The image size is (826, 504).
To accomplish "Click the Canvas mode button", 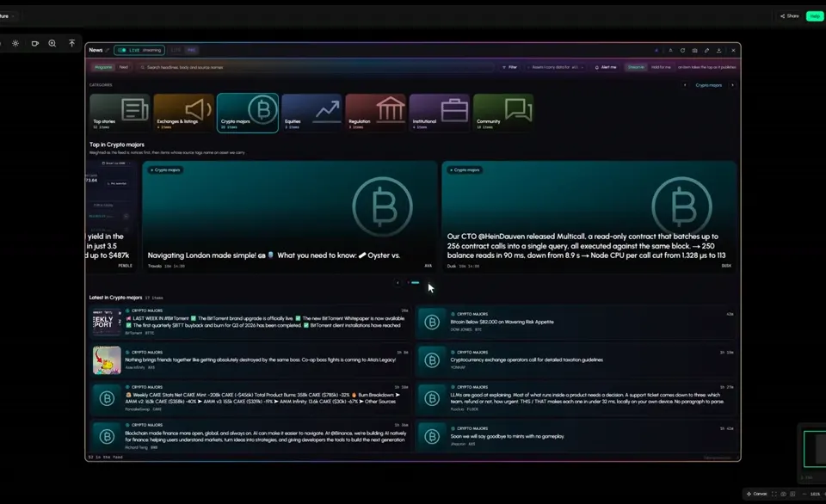I will 756,494.
